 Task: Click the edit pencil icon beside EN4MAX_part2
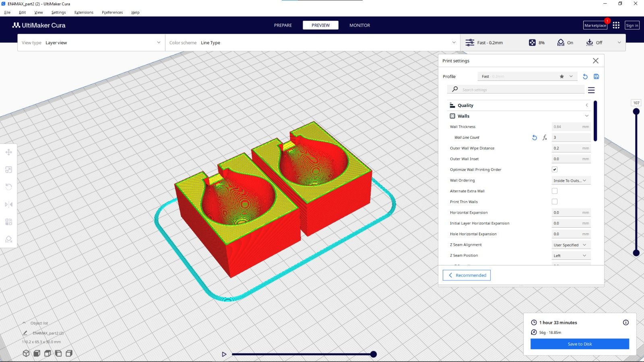[x=25, y=333]
